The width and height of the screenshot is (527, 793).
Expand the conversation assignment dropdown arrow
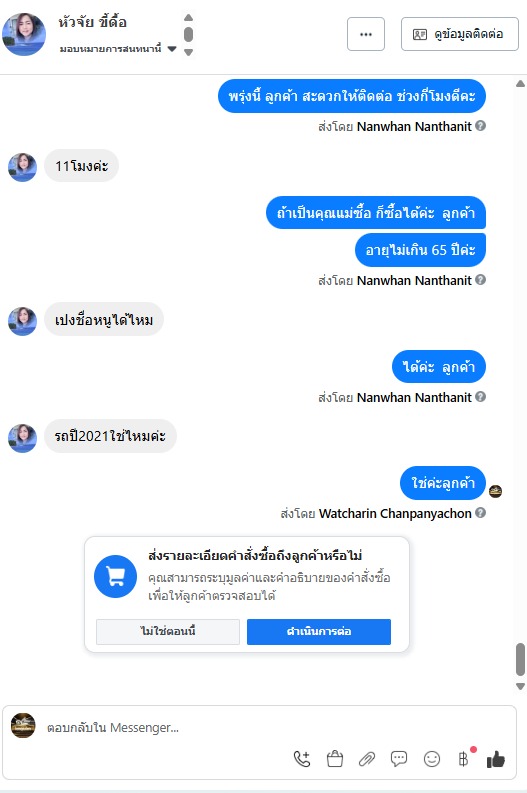(172, 49)
